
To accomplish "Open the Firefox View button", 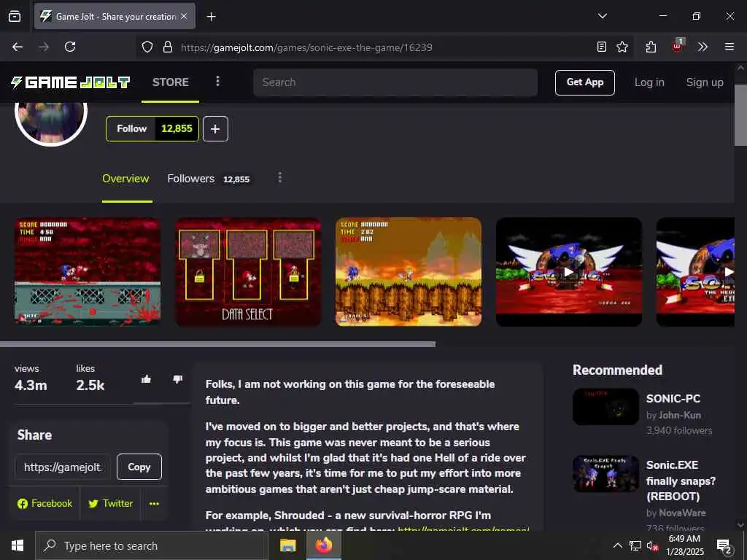I will click(x=15, y=16).
